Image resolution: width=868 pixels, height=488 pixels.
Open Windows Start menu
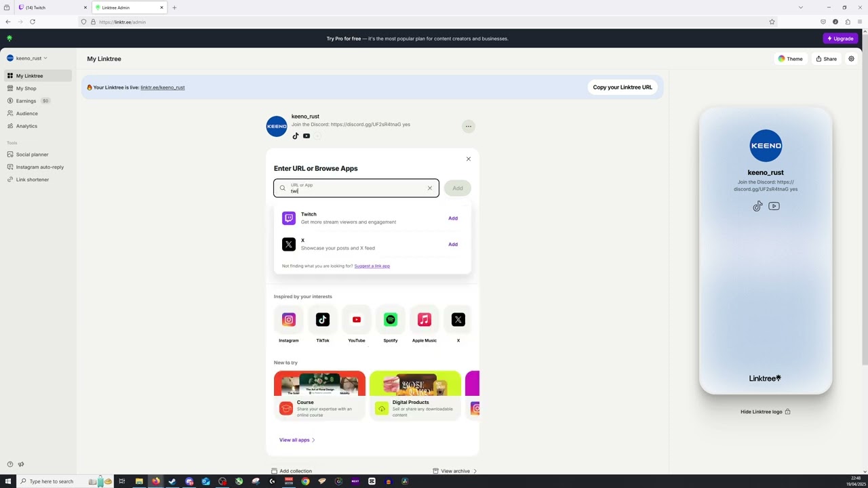(8, 481)
